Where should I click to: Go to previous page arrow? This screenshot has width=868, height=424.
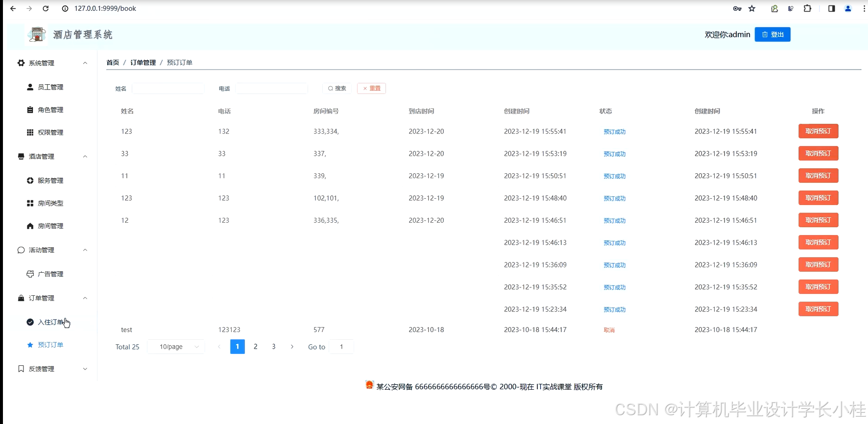[x=219, y=347]
